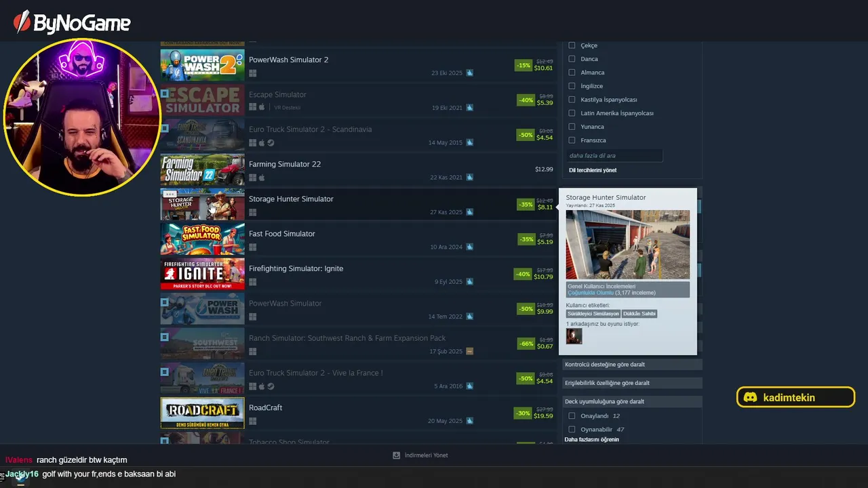
Task: Click the VR Destekli label under Escape Simulator
Action: click(x=288, y=108)
